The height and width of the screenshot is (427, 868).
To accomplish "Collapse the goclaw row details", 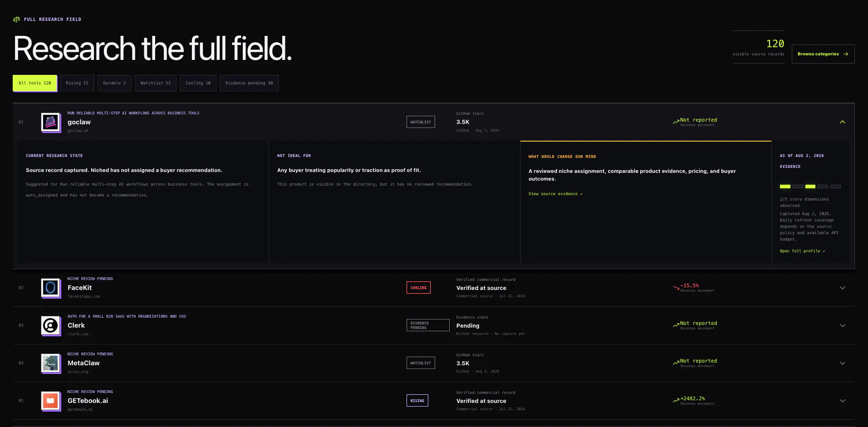I will click(x=843, y=122).
